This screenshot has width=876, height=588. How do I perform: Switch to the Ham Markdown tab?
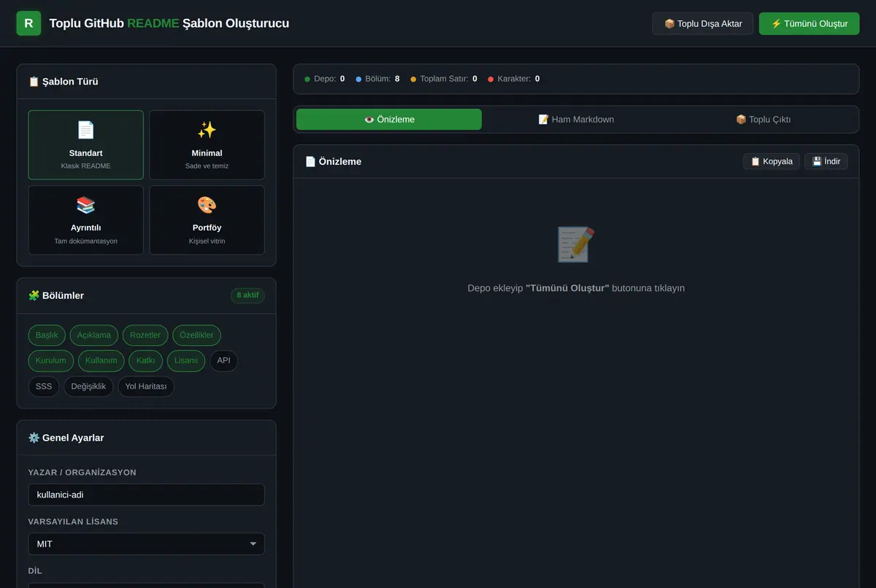[x=576, y=119]
